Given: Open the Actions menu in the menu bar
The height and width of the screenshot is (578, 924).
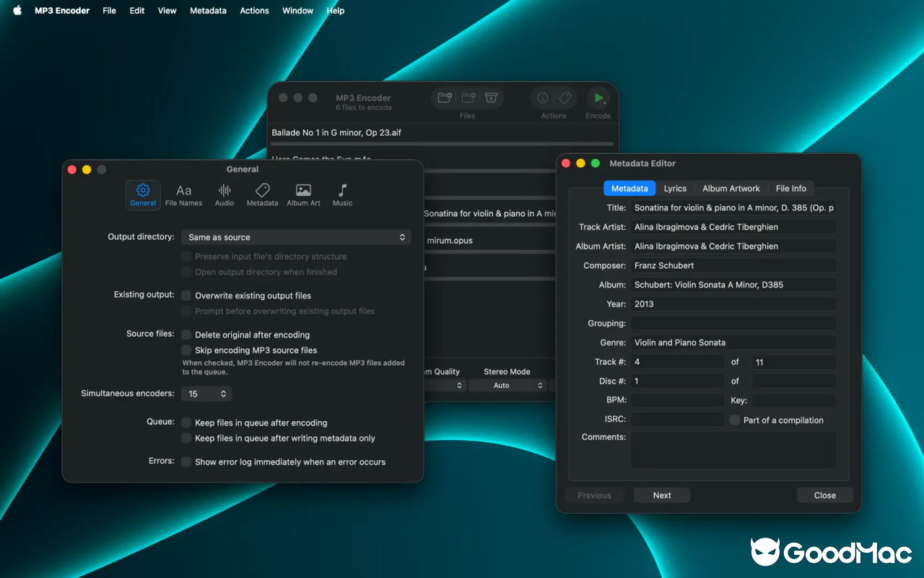Looking at the screenshot, I should [x=254, y=11].
